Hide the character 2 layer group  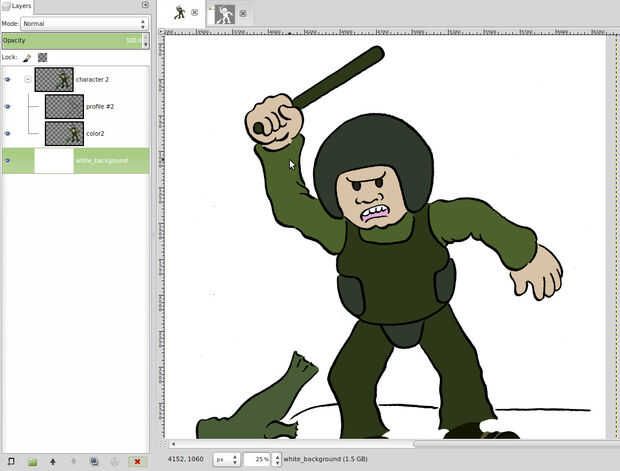pos(8,79)
